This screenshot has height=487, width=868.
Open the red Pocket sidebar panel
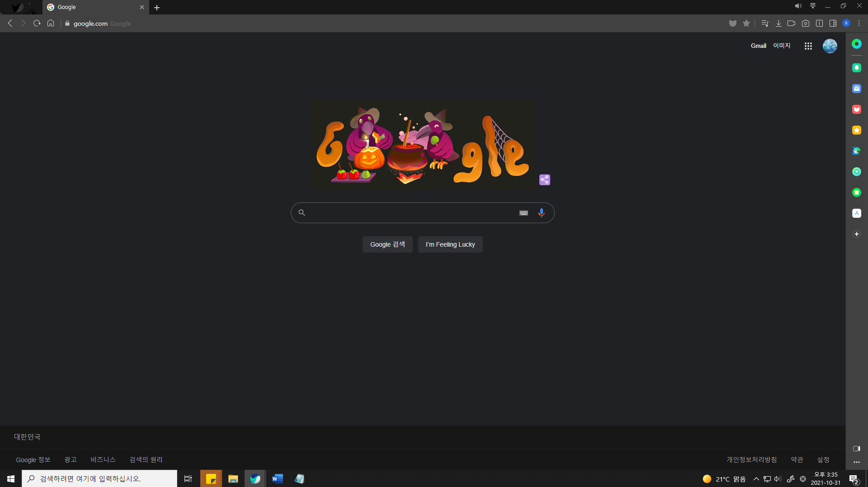tap(857, 109)
